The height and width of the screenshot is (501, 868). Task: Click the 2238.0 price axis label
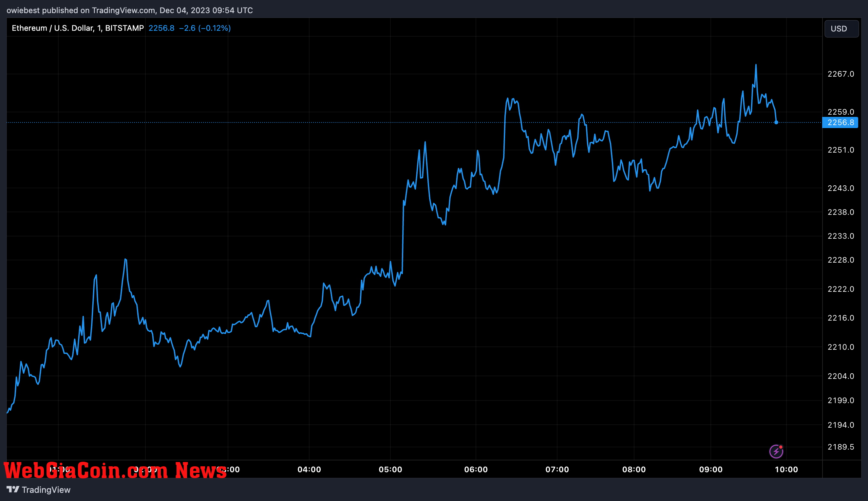point(840,212)
